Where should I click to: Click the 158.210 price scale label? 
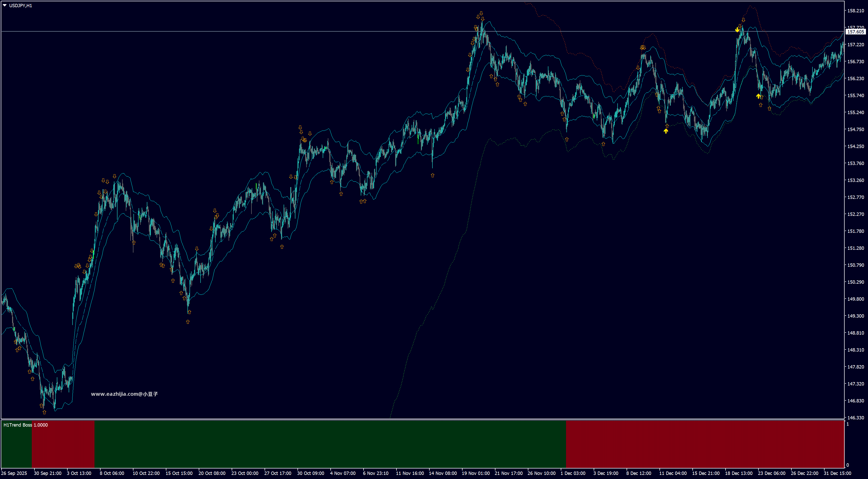click(x=856, y=11)
